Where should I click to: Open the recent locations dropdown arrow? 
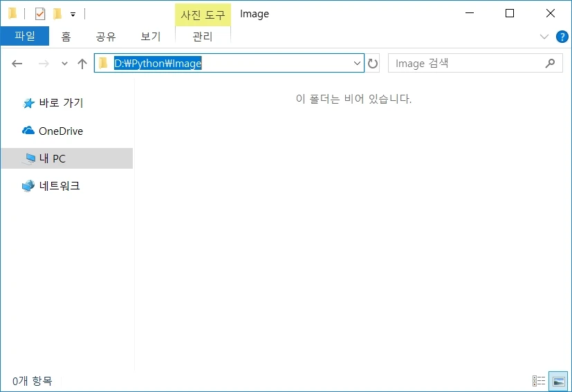65,64
